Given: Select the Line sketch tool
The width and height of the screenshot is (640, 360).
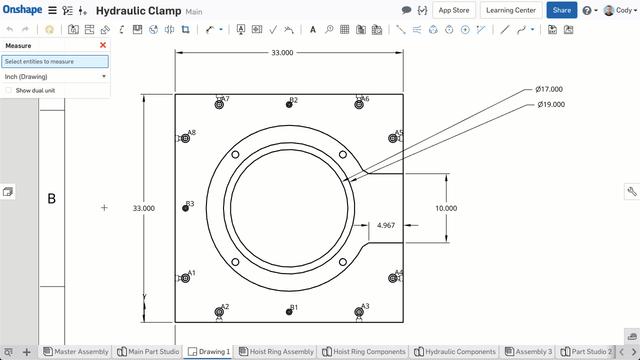Looking at the screenshot, I should 505,29.
